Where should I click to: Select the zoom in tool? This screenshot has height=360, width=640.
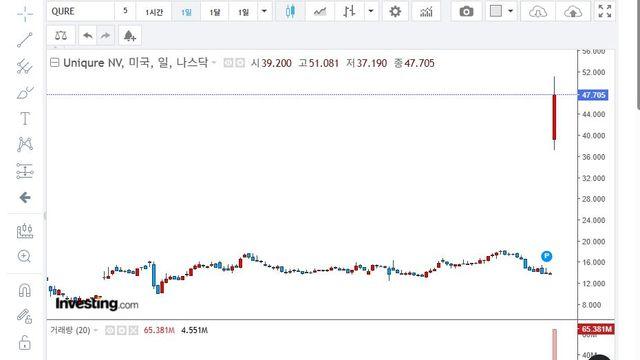pos(24,256)
